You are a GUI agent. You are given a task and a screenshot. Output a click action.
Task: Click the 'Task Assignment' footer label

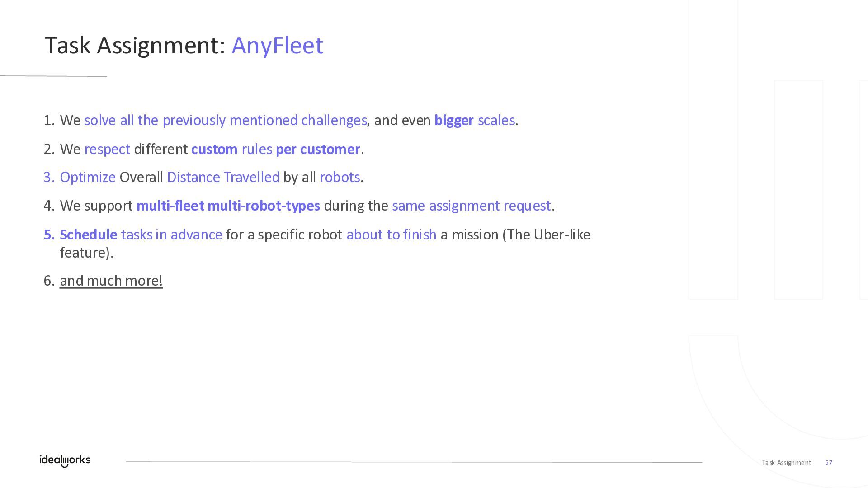point(786,462)
